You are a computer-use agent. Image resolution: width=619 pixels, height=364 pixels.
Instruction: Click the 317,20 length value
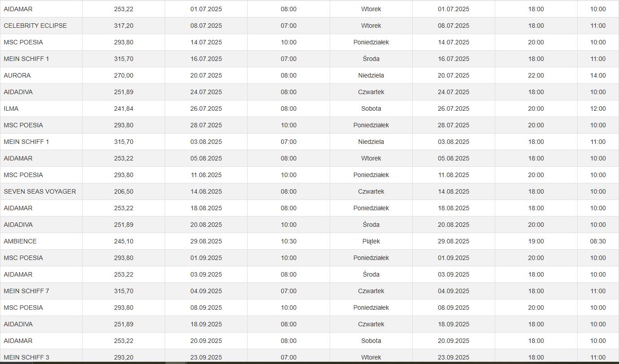(123, 26)
